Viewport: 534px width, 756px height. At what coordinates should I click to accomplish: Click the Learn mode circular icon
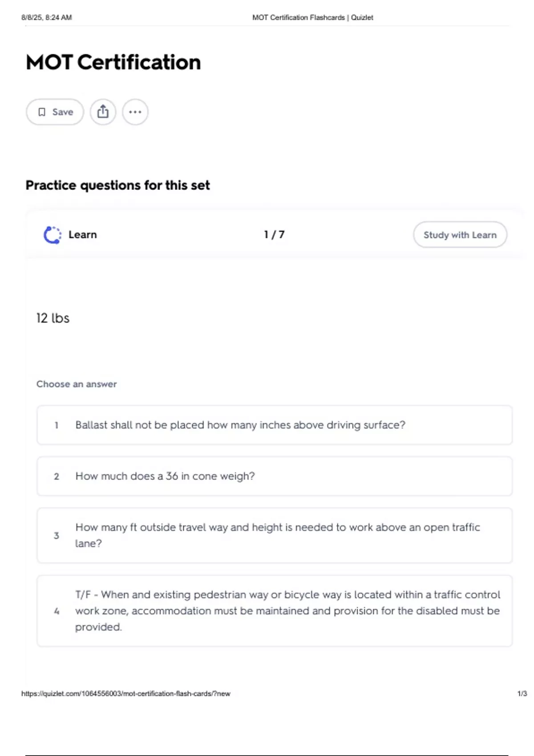coord(52,235)
